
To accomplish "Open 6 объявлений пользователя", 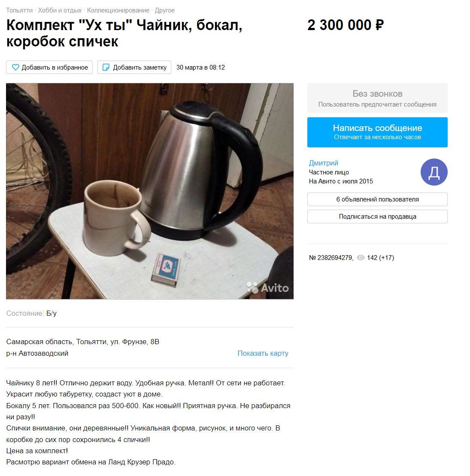I will pyautogui.click(x=377, y=199).
